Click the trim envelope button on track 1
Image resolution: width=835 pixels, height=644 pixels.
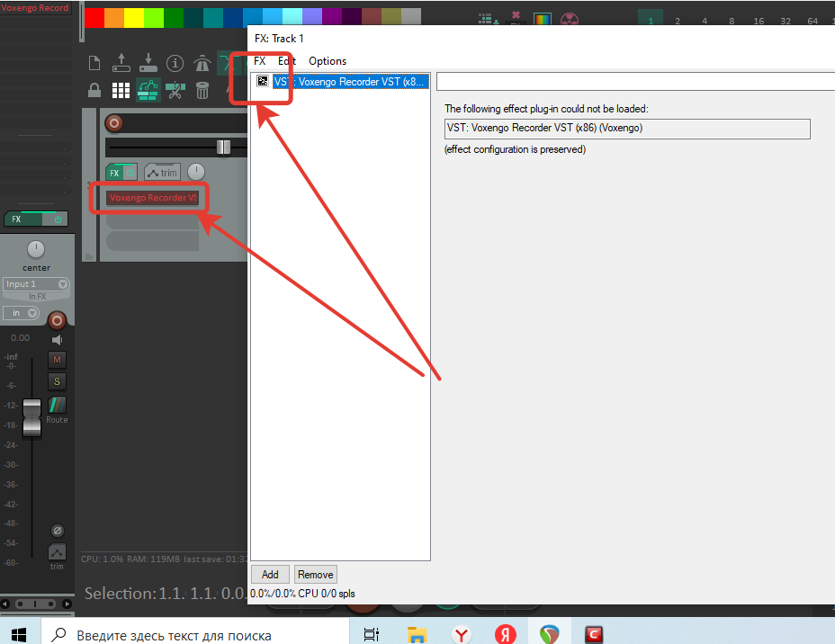(x=163, y=173)
